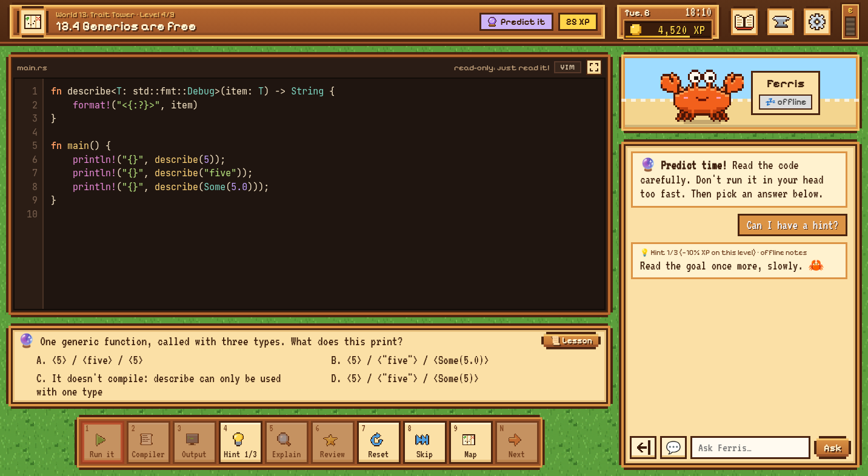Choose answer A: ⟨5⟩ / ⟨five⟩ / ⟨5⟩
This screenshot has height=476, width=868.
tap(90, 360)
